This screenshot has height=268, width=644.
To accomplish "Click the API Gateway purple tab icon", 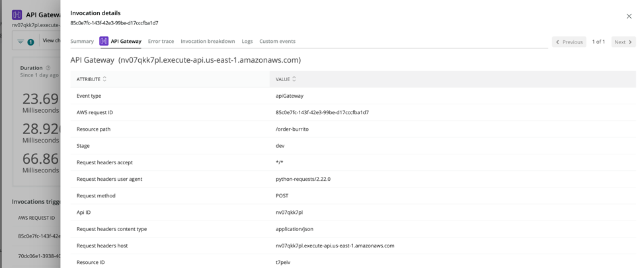I will click(x=104, y=41).
